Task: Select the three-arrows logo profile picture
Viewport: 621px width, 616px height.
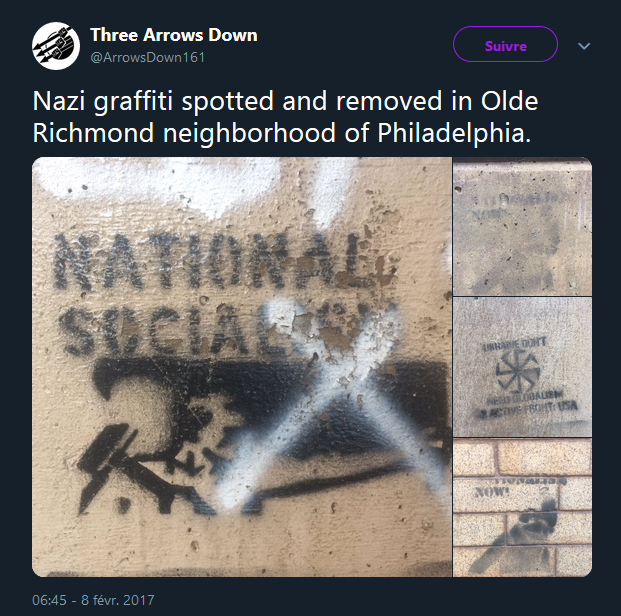Action: pyautogui.click(x=56, y=46)
